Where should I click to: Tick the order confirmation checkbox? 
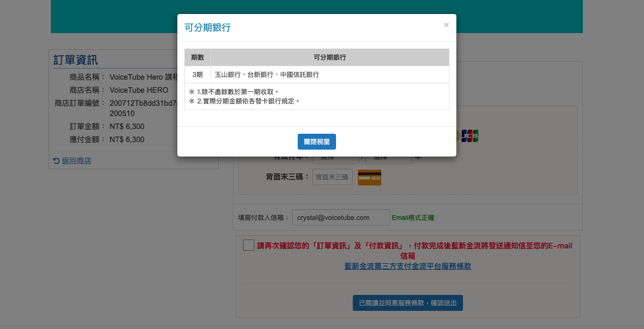coord(249,245)
